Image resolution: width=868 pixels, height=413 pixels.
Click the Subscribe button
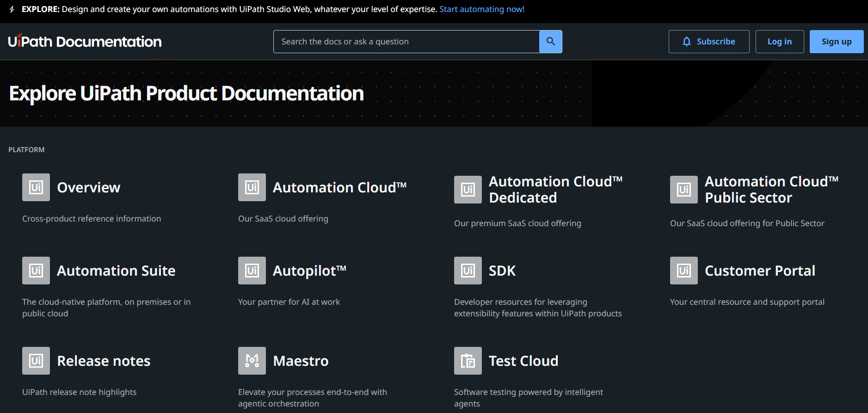709,42
